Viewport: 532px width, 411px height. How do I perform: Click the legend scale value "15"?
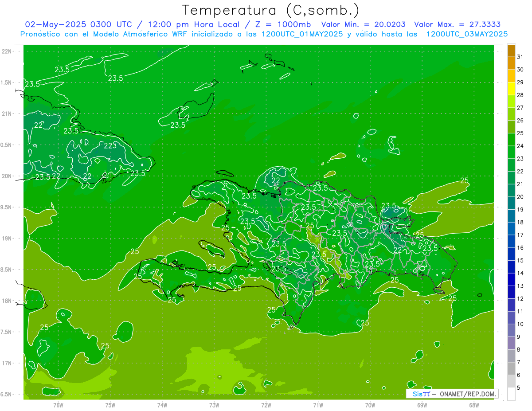click(520, 260)
